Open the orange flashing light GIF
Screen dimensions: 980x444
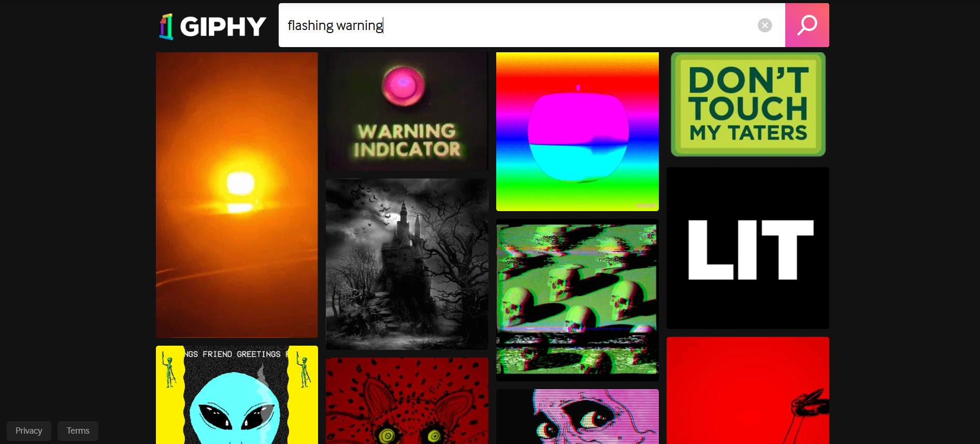coord(237,195)
